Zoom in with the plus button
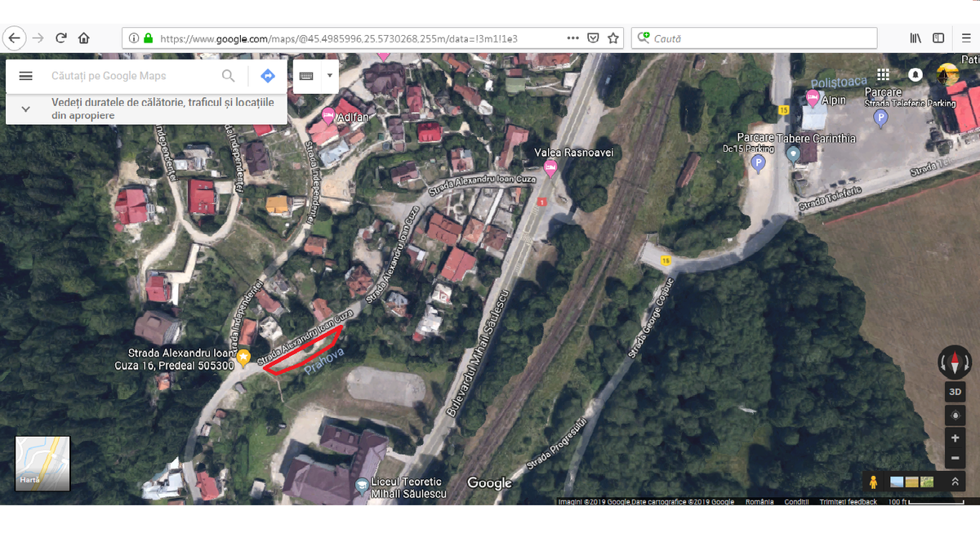Image resolution: width=980 pixels, height=551 pixels. [x=955, y=438]
